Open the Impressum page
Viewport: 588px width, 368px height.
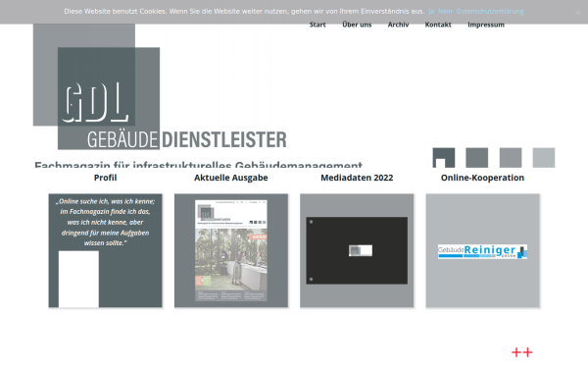point(486,25)
